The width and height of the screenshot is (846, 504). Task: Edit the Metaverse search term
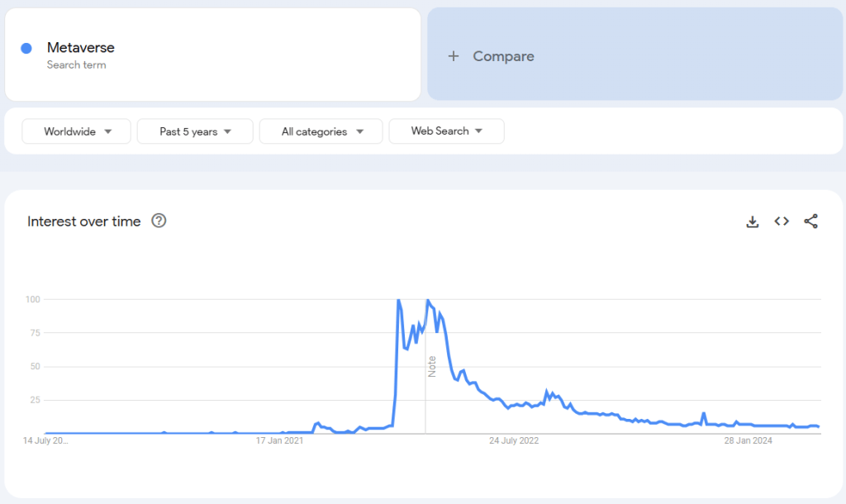81,48
